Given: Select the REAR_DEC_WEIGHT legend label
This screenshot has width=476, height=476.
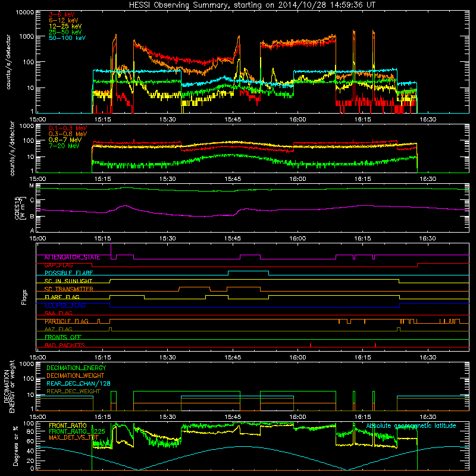Looking at the screenshot, I should point(73,392).
